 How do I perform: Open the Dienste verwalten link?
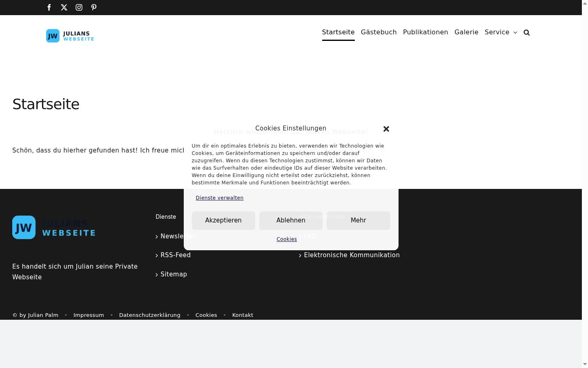220,198
